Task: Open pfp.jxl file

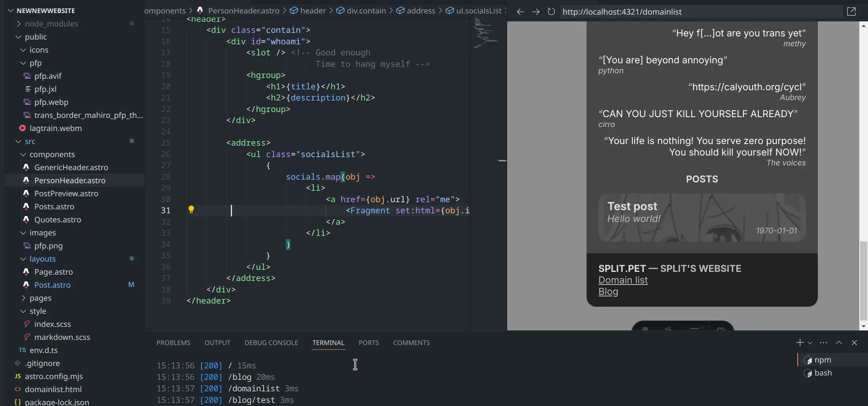Action: pos(74,89)
